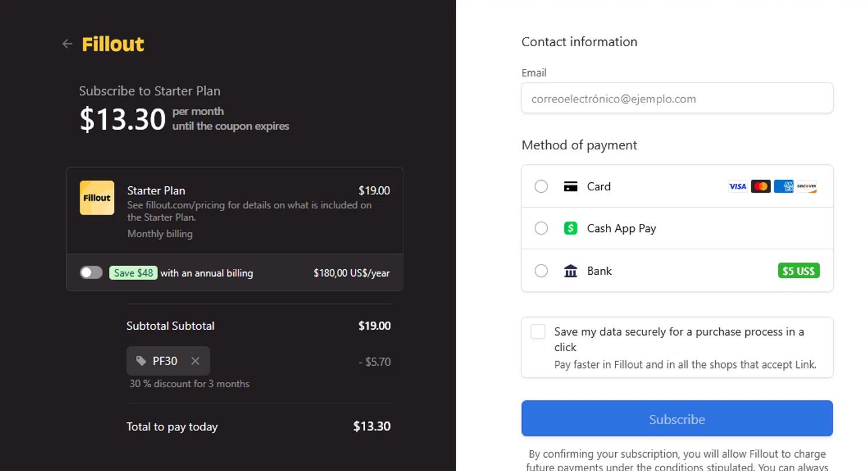This screenshot has height=471, width=868.
Task: Click the - $5.70 discount amount
Action: point(374,362)
